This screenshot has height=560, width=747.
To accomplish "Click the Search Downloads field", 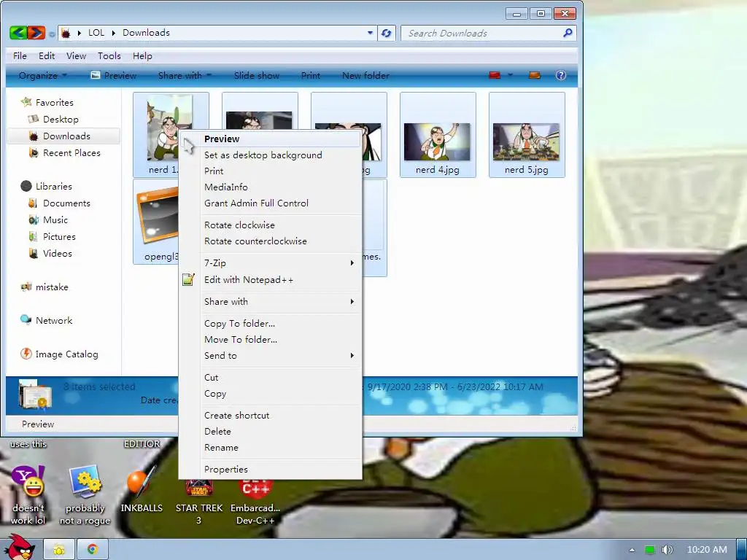I will click(x=481, y=33).
